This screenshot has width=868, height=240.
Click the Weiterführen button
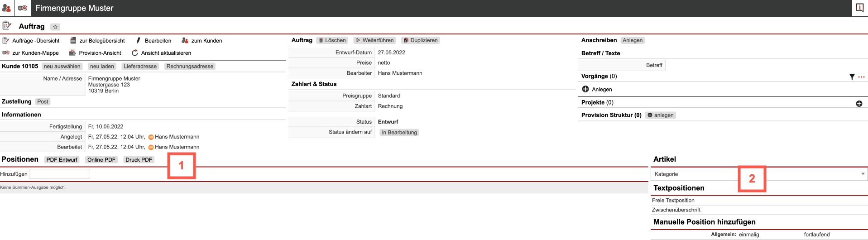[x=374, y=40]
